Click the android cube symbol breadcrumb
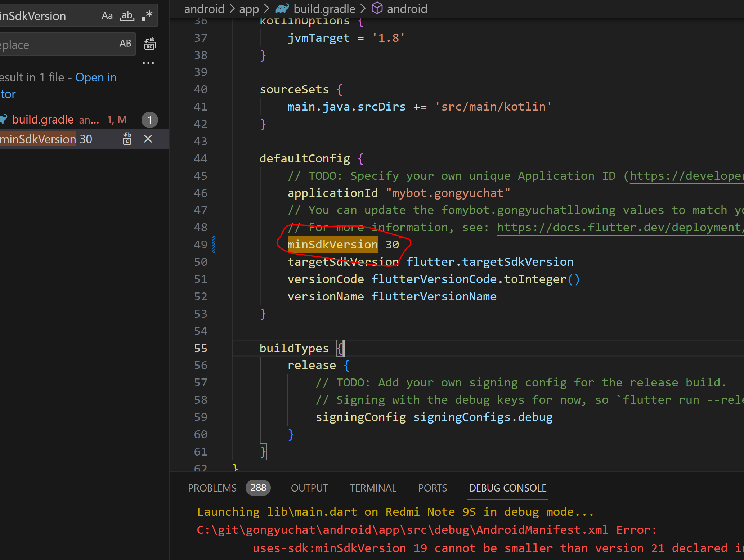Screen dimensions: 744x560 [x=377, y=9]
